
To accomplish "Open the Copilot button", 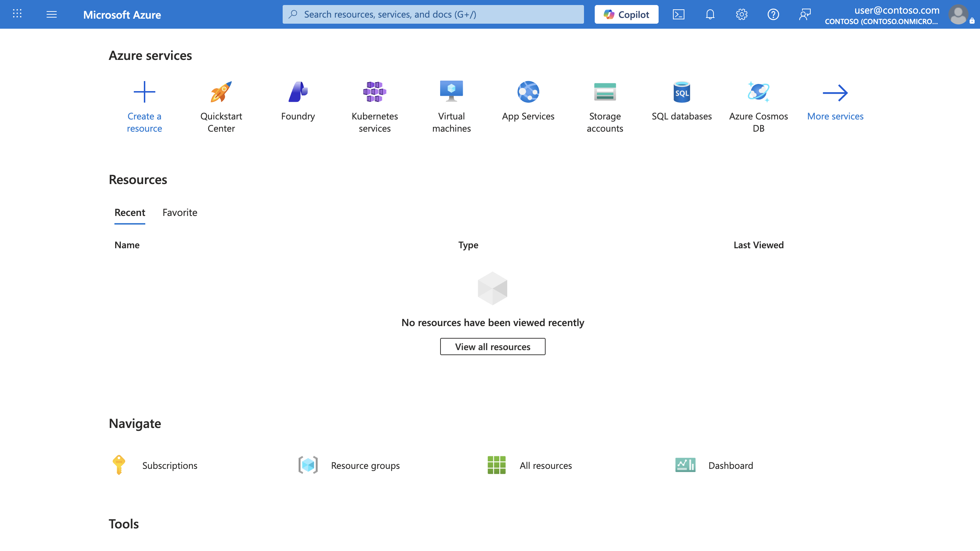I will [x=626, y=14].
